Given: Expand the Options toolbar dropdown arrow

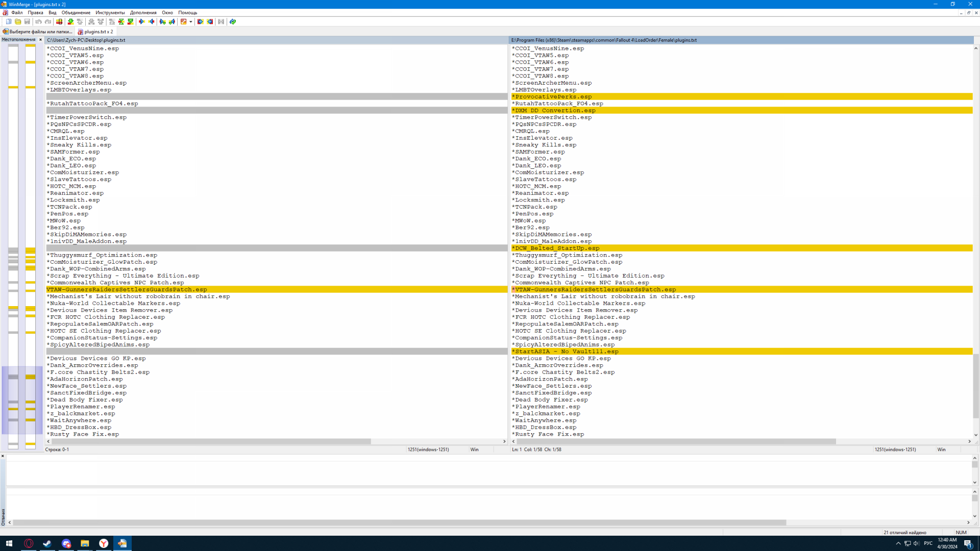Looking at the screenshot, I should pos(191,21).
